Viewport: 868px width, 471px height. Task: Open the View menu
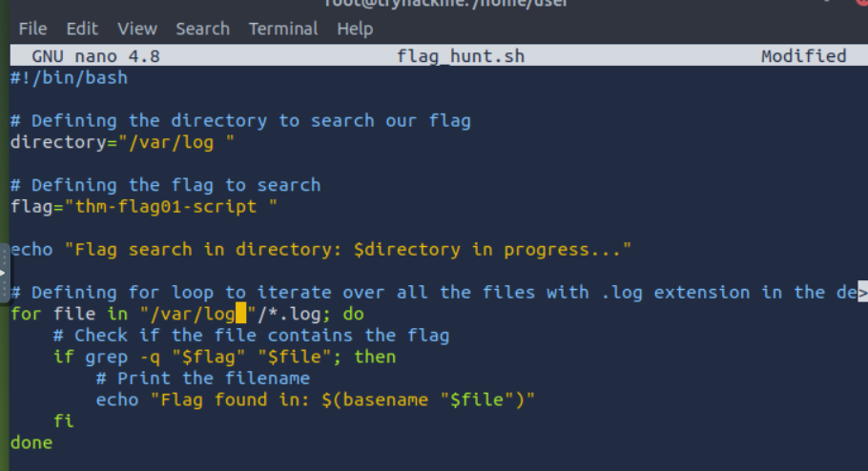click(137, 29)
